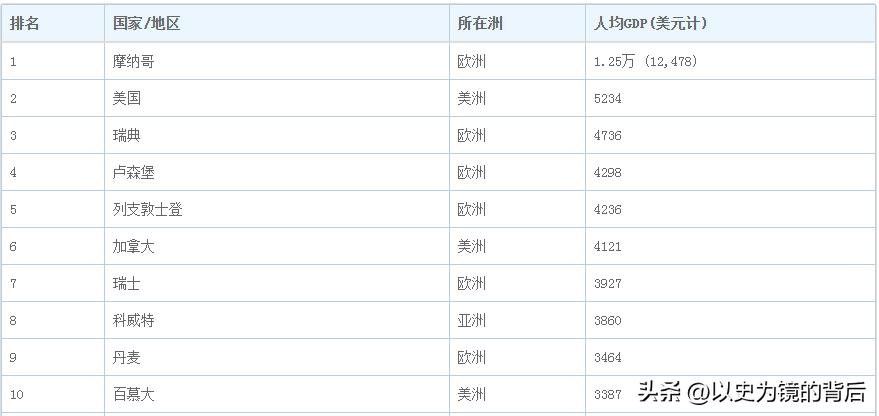The width and height of the screenshot is (879, 416).
Task: Click the 所在洲 column header
Action: click(479, 24)
